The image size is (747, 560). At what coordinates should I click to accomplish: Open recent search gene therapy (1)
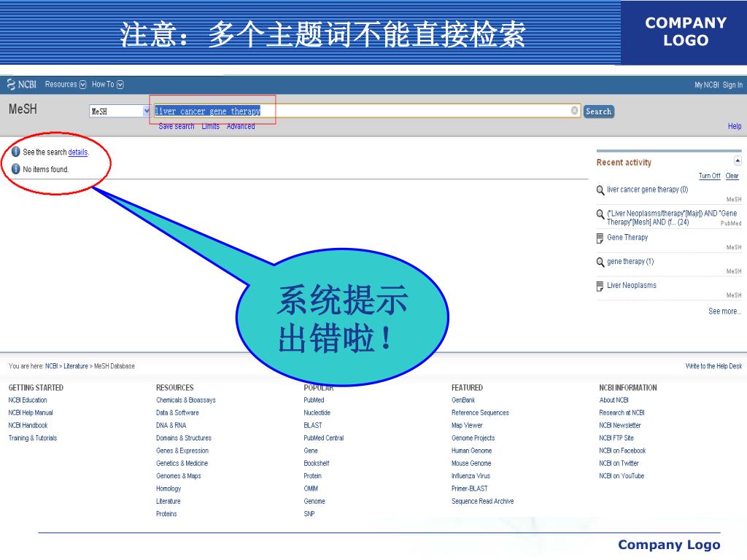(x=630, y=262)
